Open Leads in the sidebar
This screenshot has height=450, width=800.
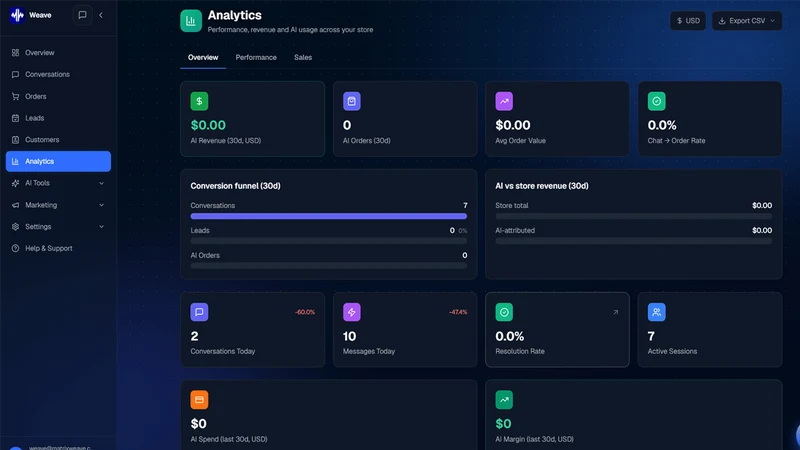click(x=58, y=118)
